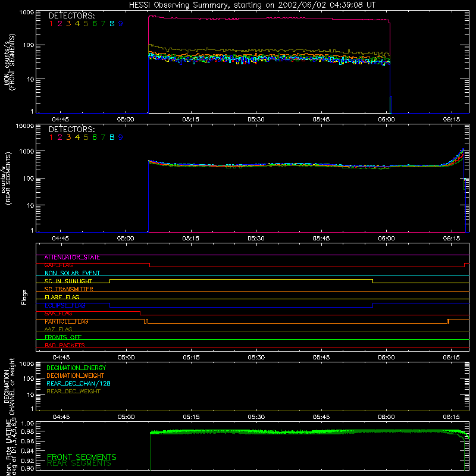Click the 10000 tick label on the rear segments axis
The height and width of the screenshot is (476, 476).
pyautogui.click(x=25, y=126)
